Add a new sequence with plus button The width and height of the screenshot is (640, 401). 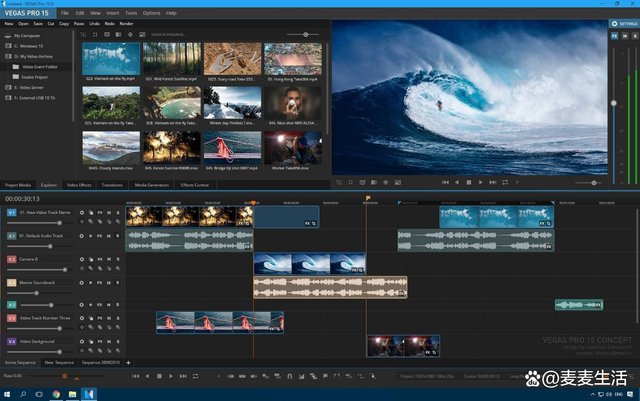point(128,363)
